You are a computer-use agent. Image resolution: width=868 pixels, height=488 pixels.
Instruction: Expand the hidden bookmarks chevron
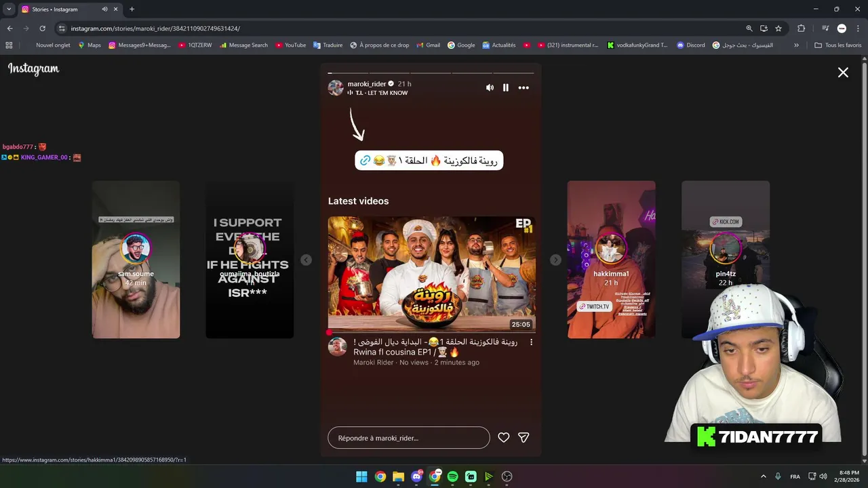pyautogui.click(x=796, y=45)
